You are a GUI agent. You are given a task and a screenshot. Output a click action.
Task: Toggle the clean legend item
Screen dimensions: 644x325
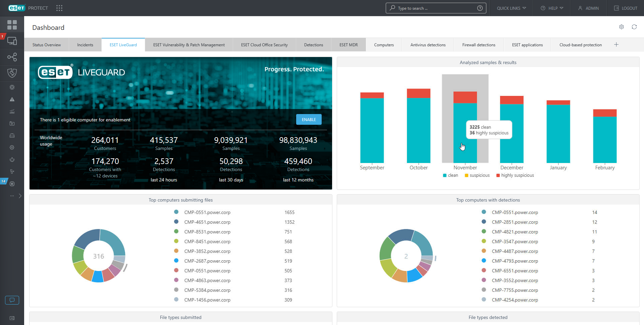(x=450, y=175)
